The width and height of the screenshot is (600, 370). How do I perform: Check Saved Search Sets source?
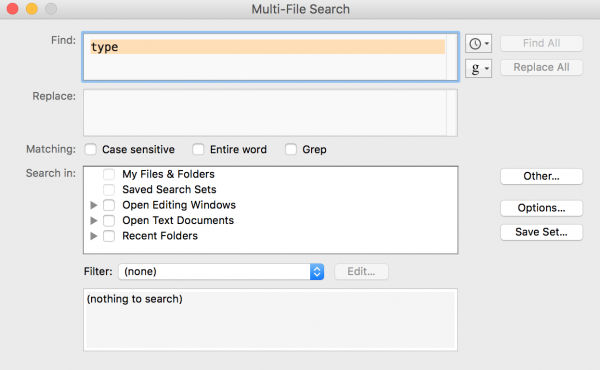(x=109, y=189)
